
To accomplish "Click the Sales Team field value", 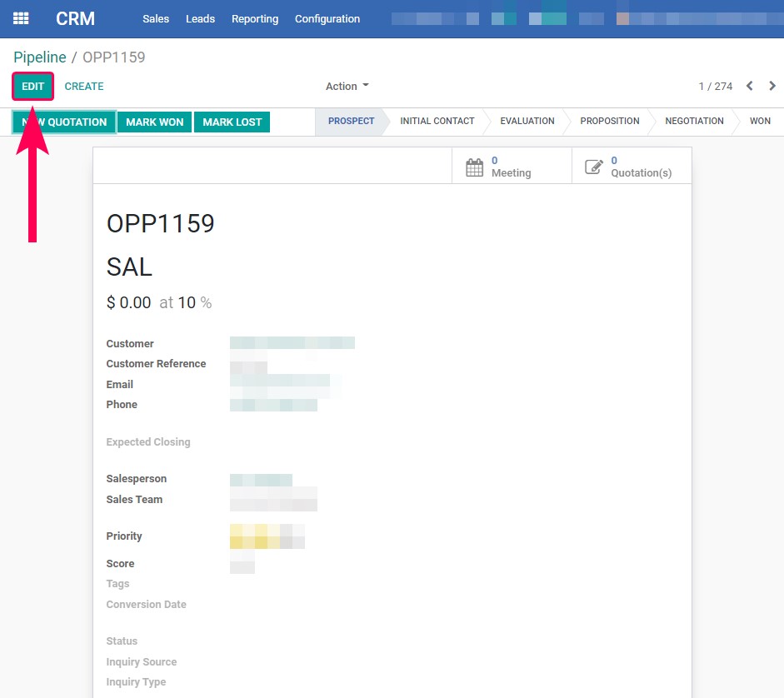I will [x=273, y=499].
